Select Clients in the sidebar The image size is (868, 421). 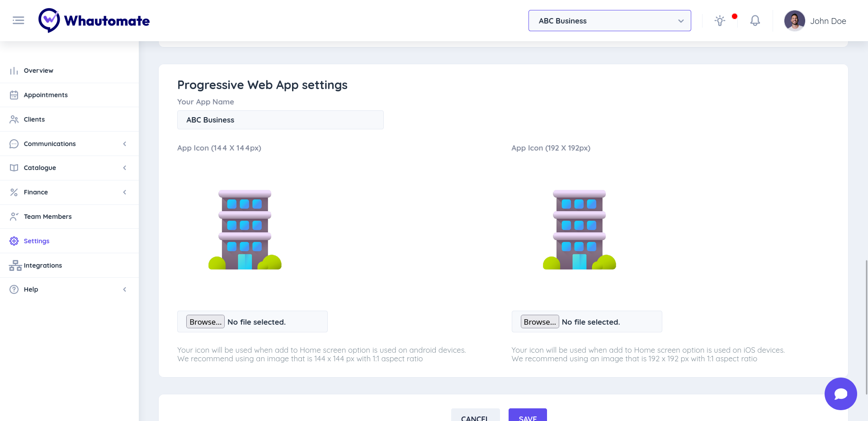[34, 119]
